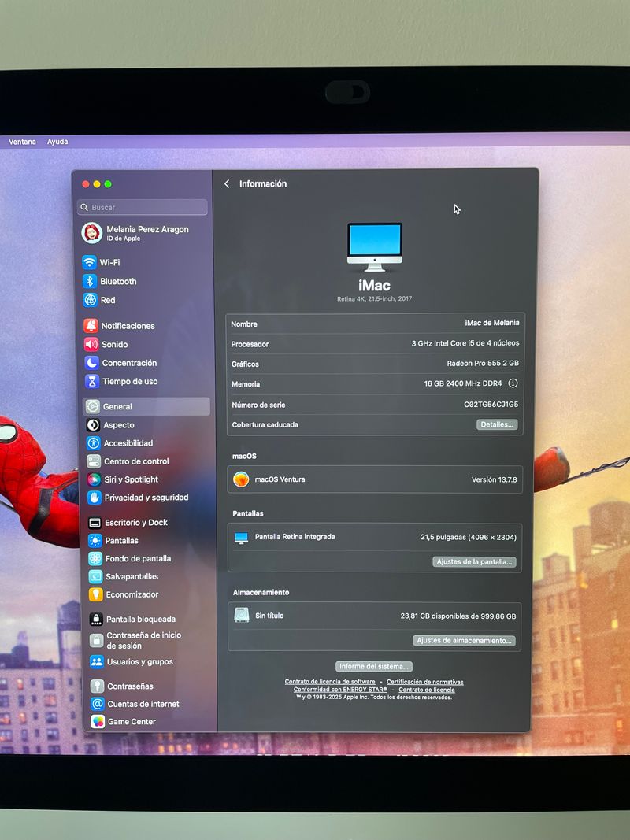Screen dimensions: 630x840
Task: Open Pantallas sun icon in sidebar
Action: click(x=94, y=541)
